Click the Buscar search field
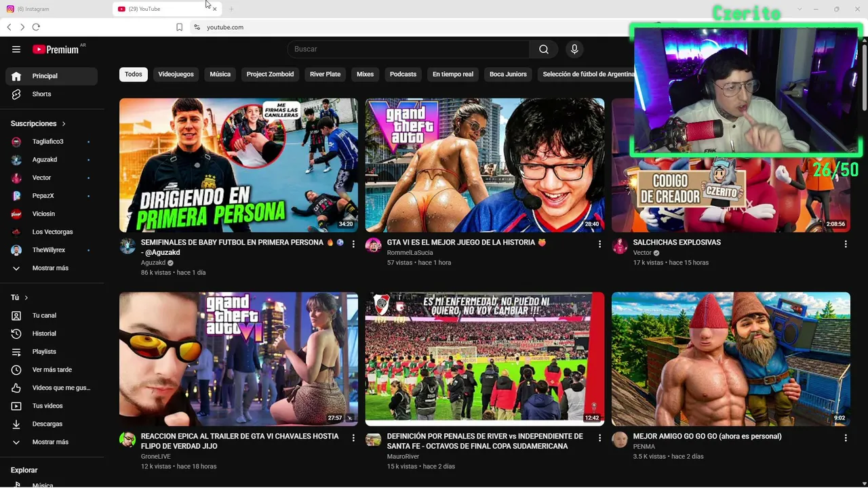 (x=408, y=49)
